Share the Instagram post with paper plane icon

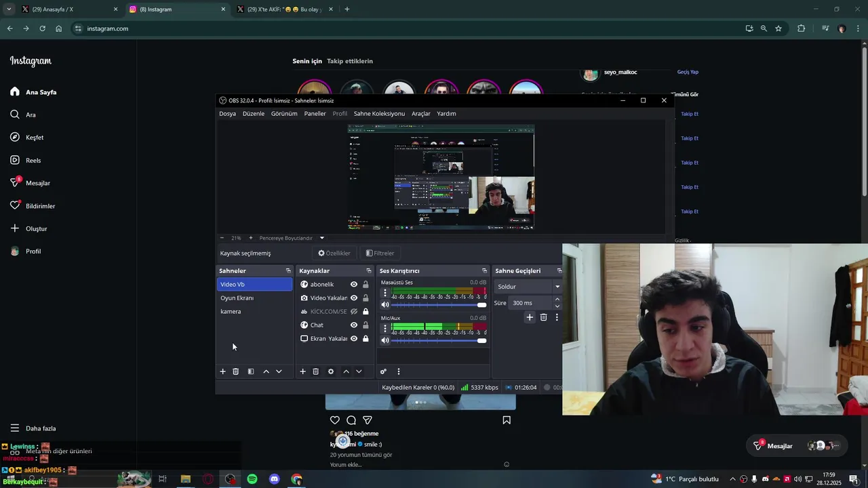tap(368, 420)
